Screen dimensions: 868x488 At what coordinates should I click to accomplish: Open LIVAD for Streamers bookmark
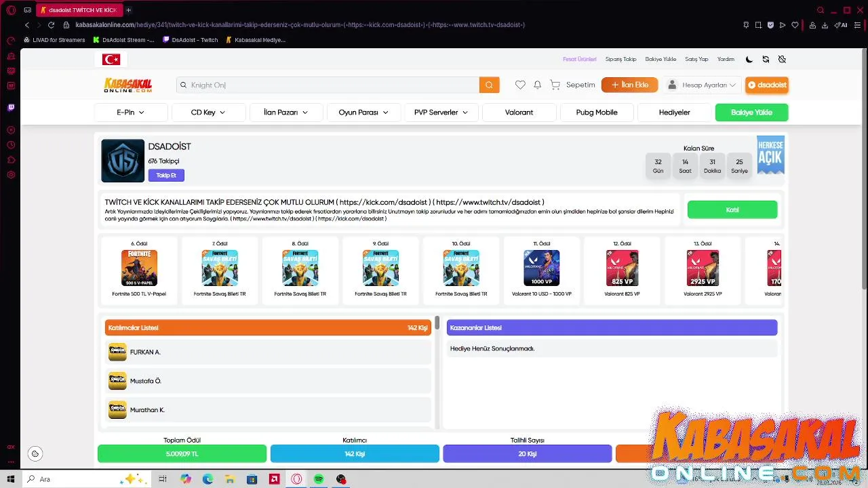pos(54,40)
